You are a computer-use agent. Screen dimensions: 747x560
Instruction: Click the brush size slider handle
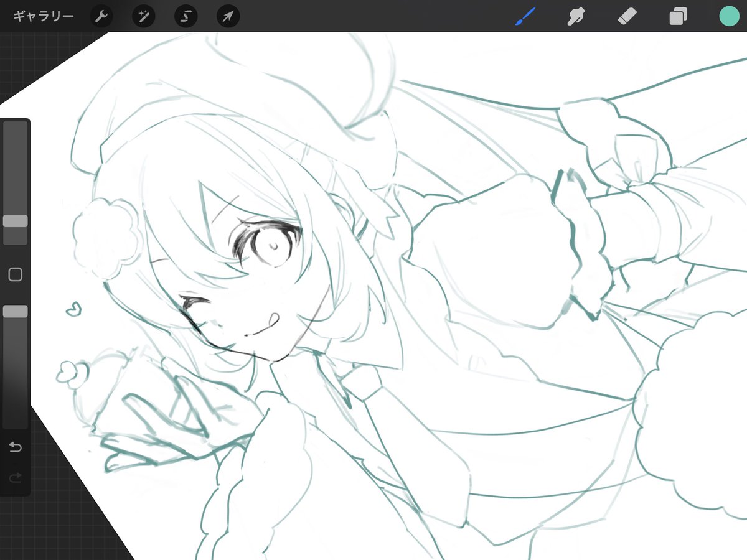(16, 221)
